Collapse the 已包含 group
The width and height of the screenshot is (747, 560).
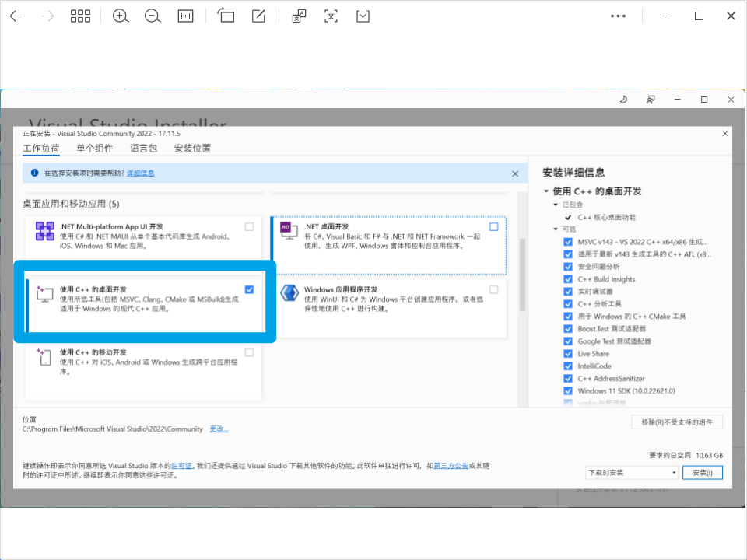click(556, 205)
